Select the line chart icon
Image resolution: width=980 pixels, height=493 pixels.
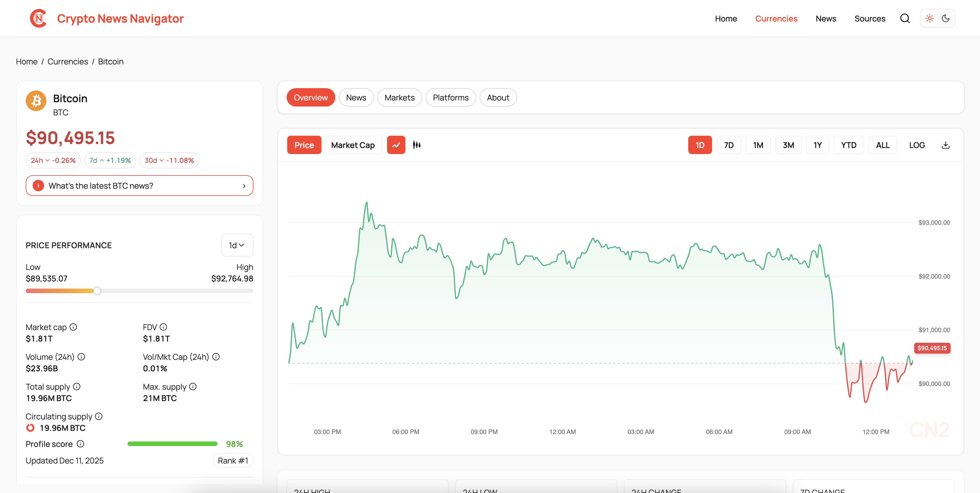[x=396, y=145]
